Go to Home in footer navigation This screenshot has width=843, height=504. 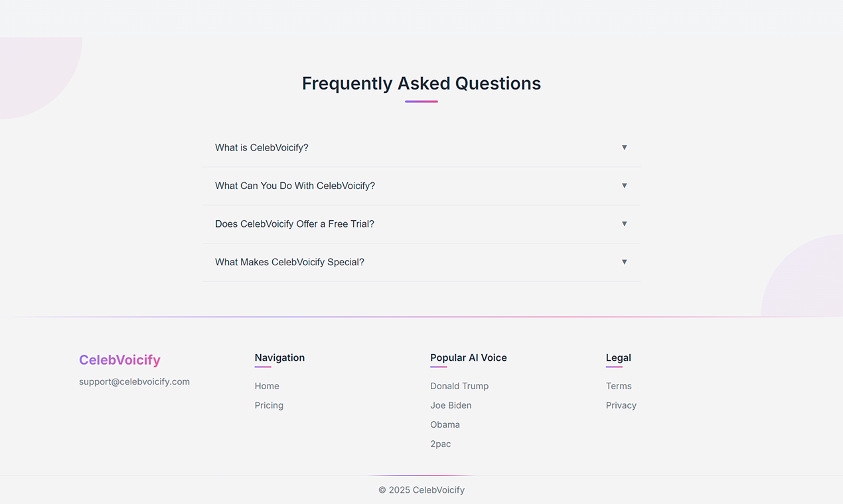pos(267,386)
